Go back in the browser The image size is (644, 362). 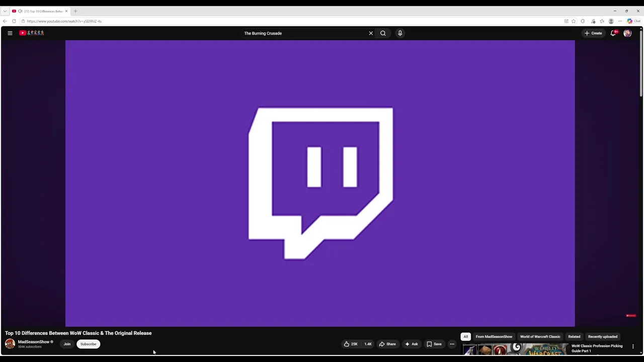pos(5,21)
